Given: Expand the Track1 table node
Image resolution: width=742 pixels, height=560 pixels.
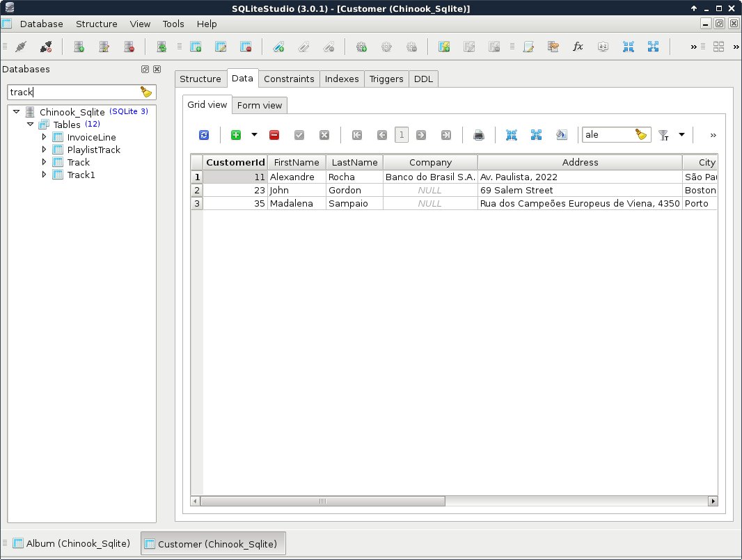Looking at the screenshot, I should 44,174.
